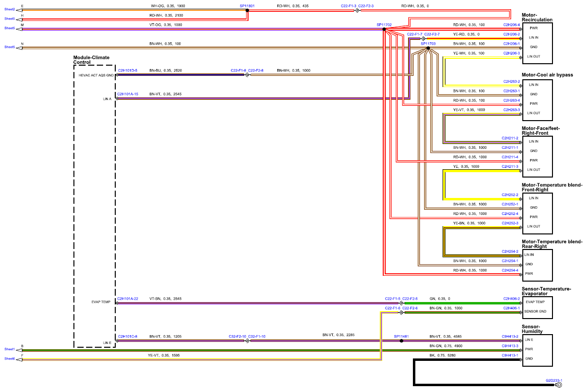Click connector pin C2H101A-22
Screen dimensions: 587x392
click(x=128, y=299)
